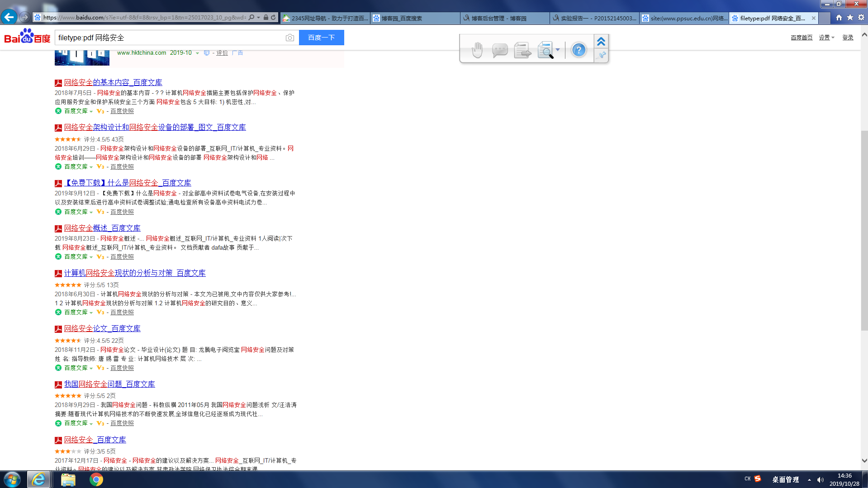Go back with the browser back arrow
The image size is (868, 488).
pos(9,17)
